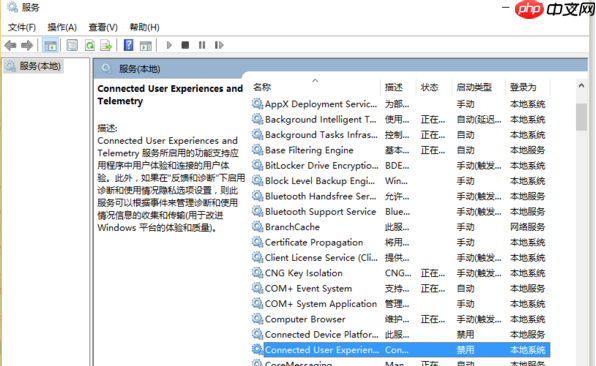Click the gear icon of Background Tasks Infrastructure
Image resolution: width=596 pixels, height=366 pixels.
[x=257, y=135]
